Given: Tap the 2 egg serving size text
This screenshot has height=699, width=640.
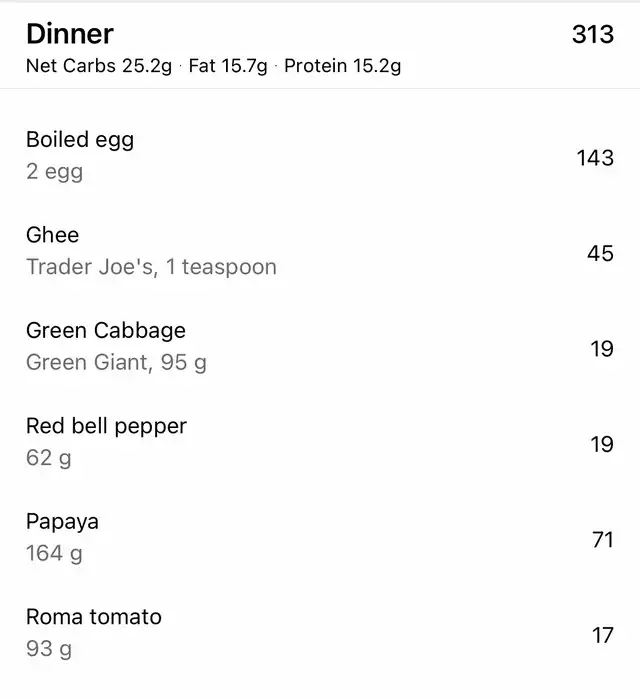Looking at the screenshot, I should click(55, 172).
